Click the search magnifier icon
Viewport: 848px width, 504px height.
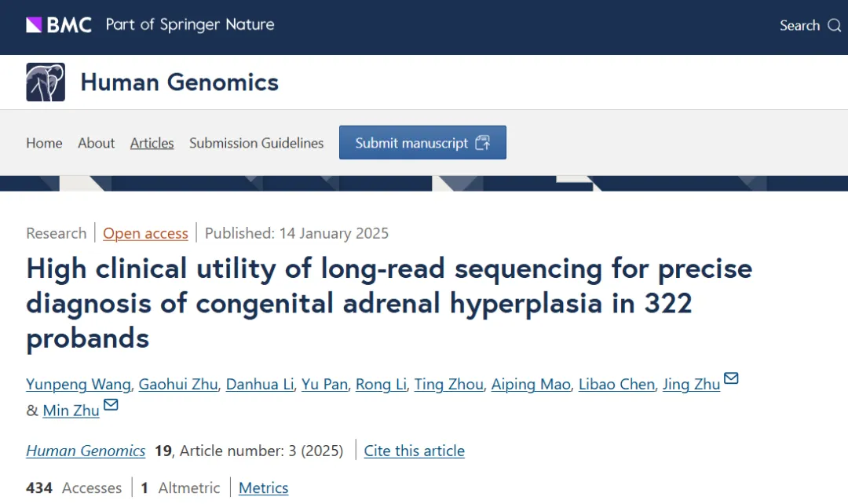coord(834,26)
